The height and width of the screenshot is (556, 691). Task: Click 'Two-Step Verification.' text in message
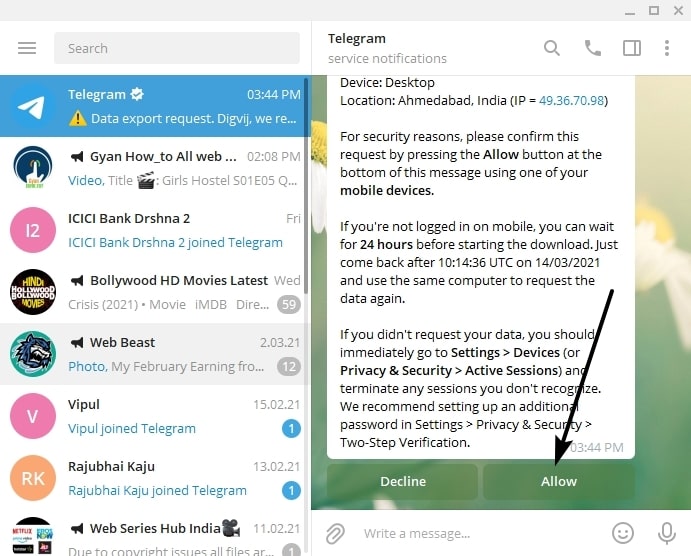click(x=405, y=442)
